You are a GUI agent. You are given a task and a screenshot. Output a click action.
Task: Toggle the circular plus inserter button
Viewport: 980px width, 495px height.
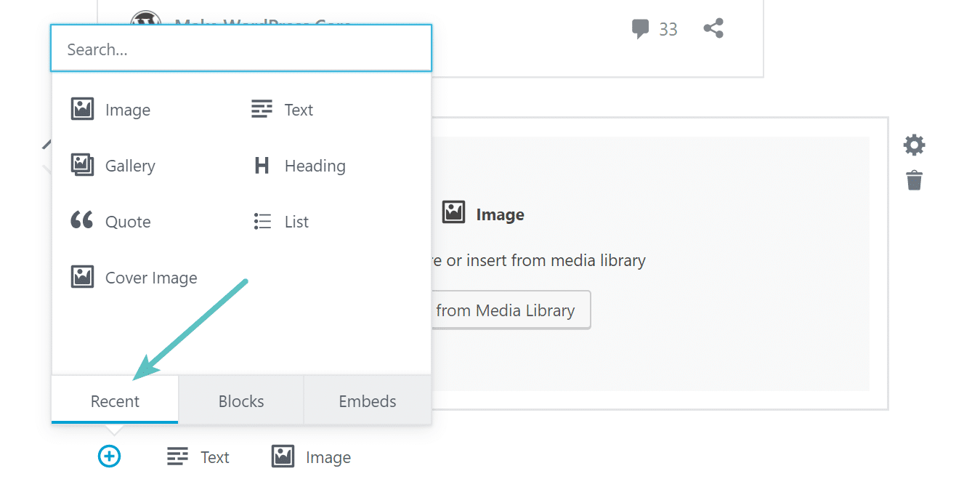[109, 456]
